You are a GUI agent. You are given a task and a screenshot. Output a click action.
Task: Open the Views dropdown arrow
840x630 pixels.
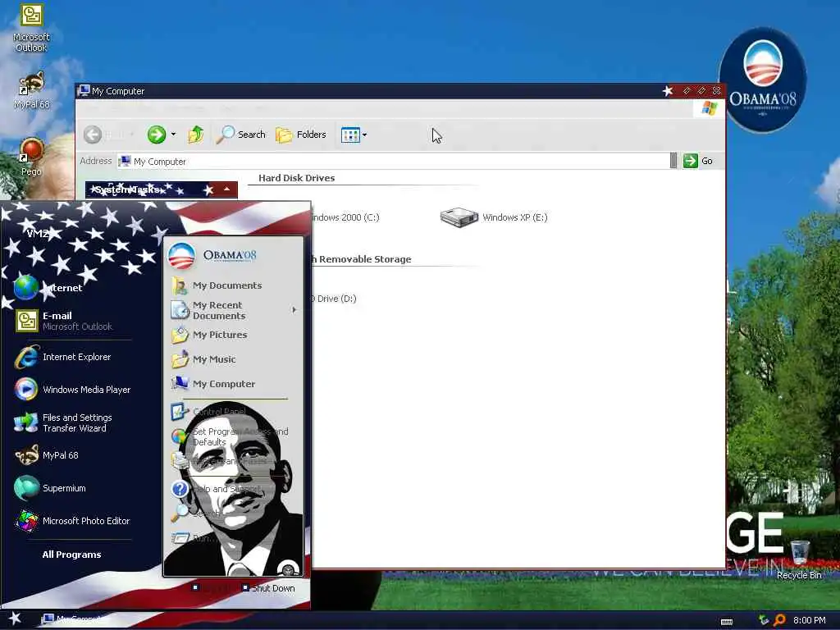tap(365, 135)
